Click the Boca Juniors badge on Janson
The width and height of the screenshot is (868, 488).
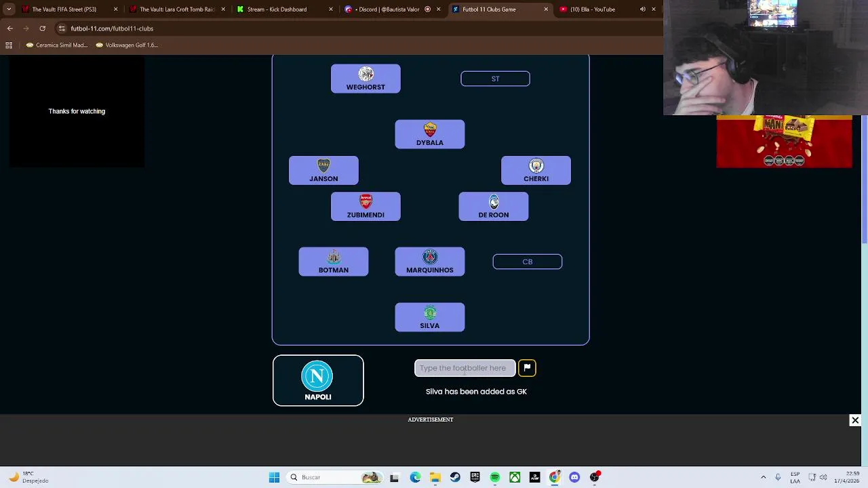(x=323, y=166)
